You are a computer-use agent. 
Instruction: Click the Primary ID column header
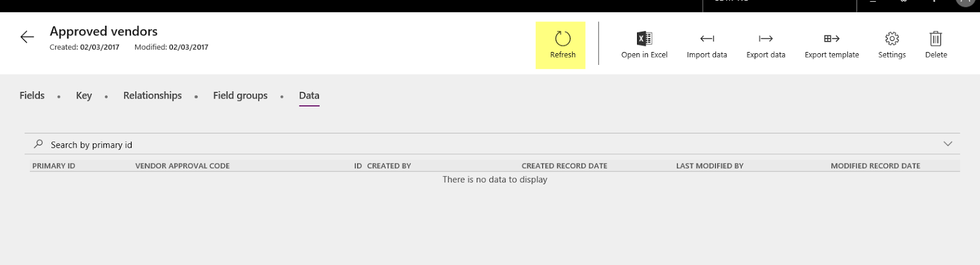click(x=54, y=166)
